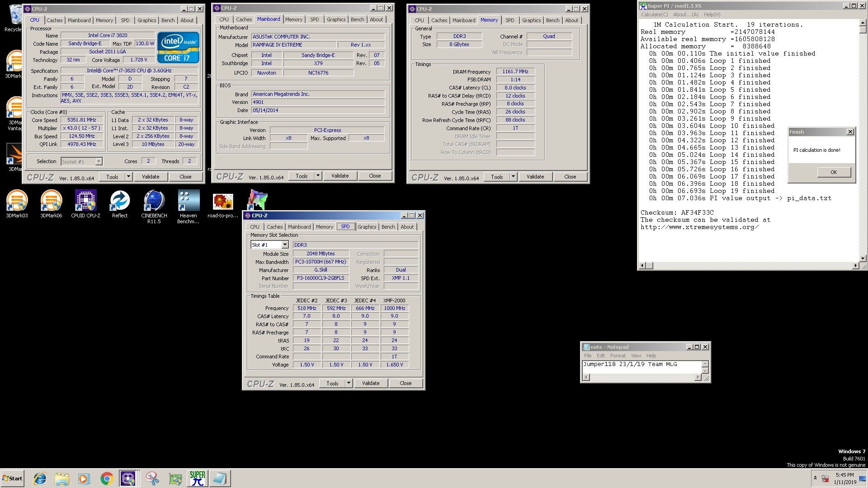Expand the Tools dropdown arrow in the CPU tab window
The height and width of the screenshot is (488, 868).
click(128, 177)
